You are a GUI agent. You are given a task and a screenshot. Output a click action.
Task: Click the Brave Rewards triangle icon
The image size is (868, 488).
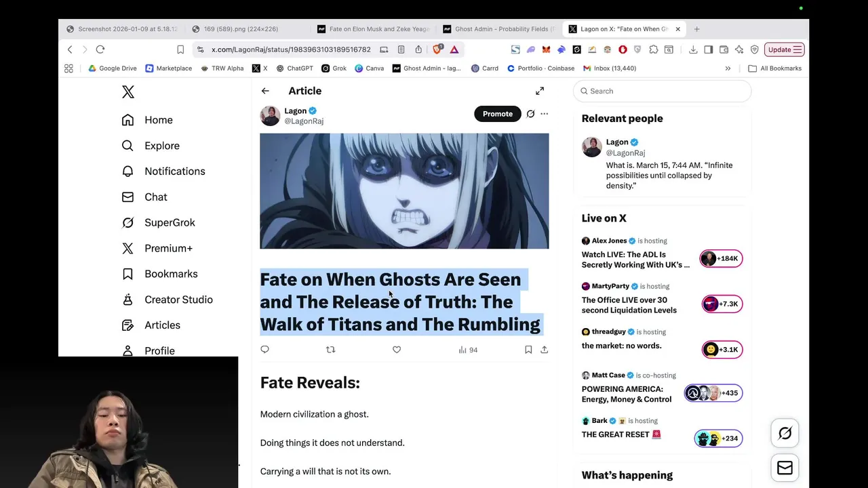pyautogui.click(x=454, y=49)
